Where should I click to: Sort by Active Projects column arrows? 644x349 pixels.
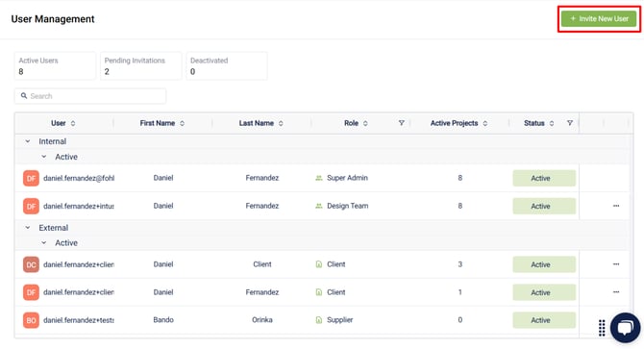tap(485, 123)
